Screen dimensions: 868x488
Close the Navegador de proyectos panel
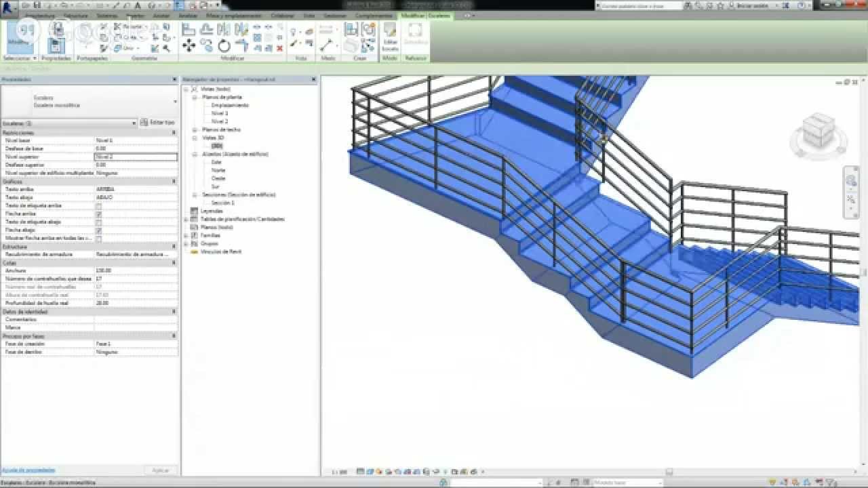(313, 79)
